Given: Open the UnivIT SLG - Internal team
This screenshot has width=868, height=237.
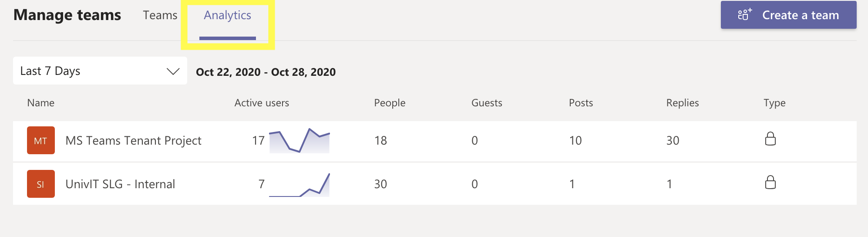Looking at the screenshot, I should (120, 184).
